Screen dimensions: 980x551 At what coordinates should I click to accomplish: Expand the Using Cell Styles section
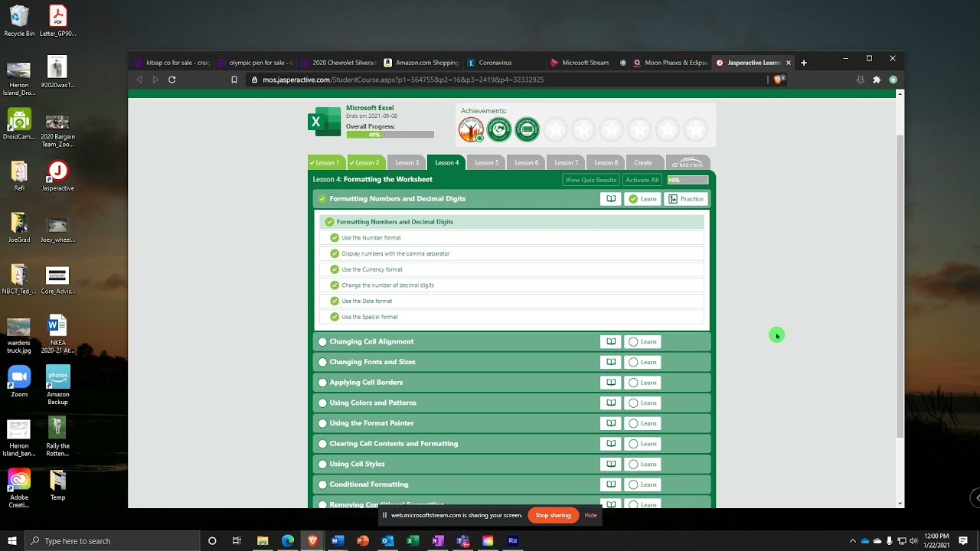(511, 464)
